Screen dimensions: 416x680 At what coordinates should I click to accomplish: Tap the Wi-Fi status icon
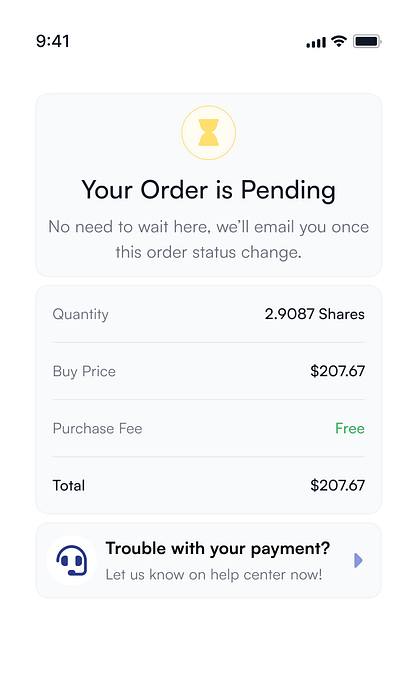(339, 41)
